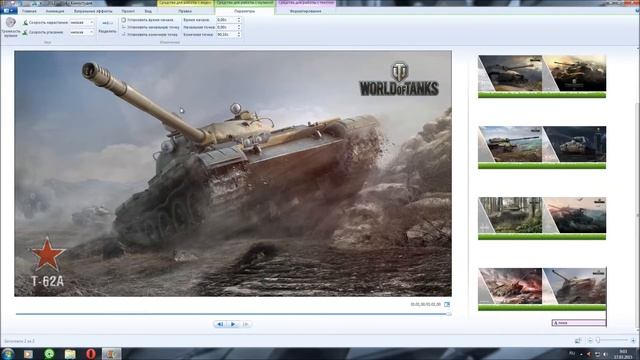
Task: Click Set end point (Установить конечную точку)
Action: point(149,35)
